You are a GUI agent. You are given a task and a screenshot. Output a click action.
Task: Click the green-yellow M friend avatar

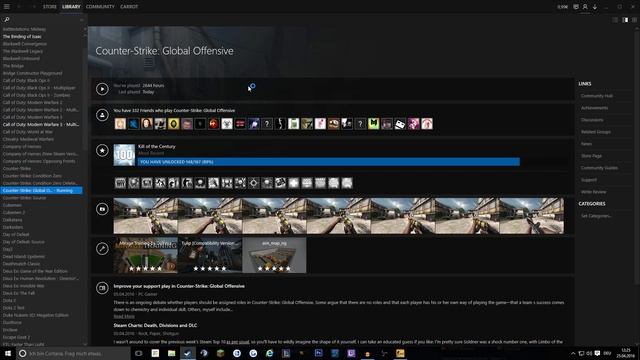point(373,124)
